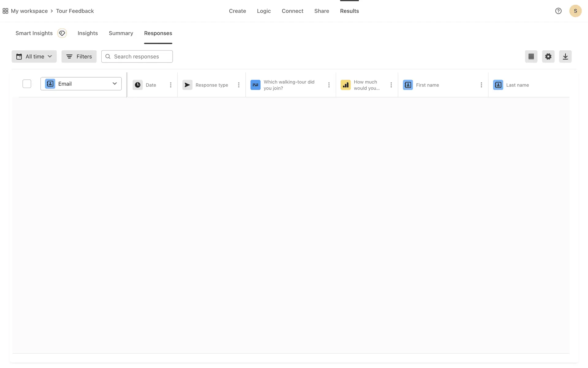This screenshot has width=588, height=368.
Task: Open the Response type column options menu
Action: coord(239,85)
